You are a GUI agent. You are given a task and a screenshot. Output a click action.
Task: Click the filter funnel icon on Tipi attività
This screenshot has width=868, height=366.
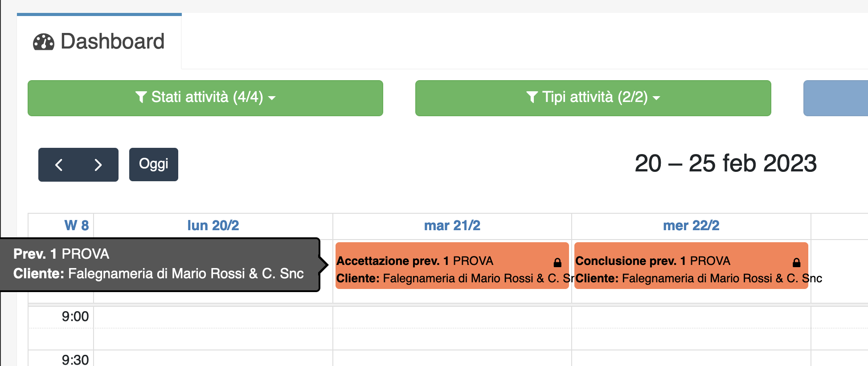pos(531,98)
